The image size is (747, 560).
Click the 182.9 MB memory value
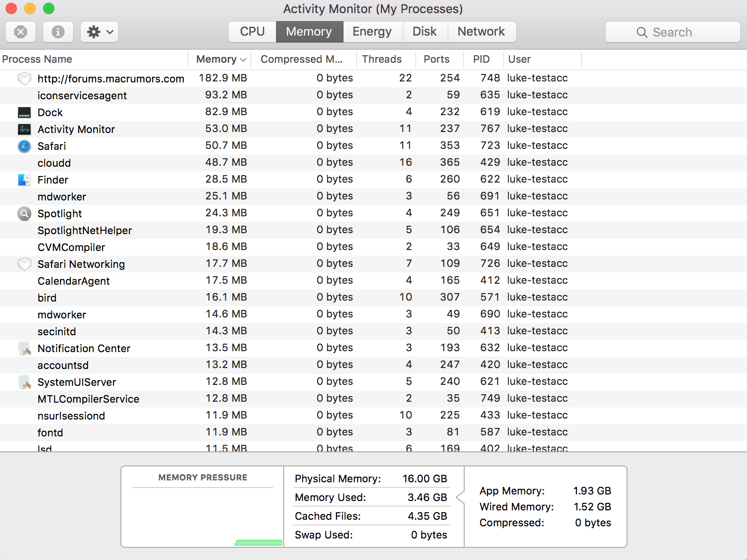[223, 78]
